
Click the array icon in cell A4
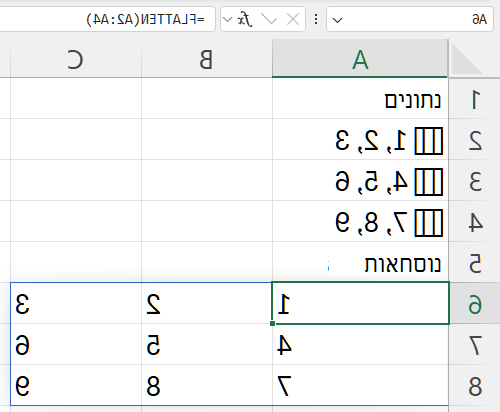click(429, 223)
